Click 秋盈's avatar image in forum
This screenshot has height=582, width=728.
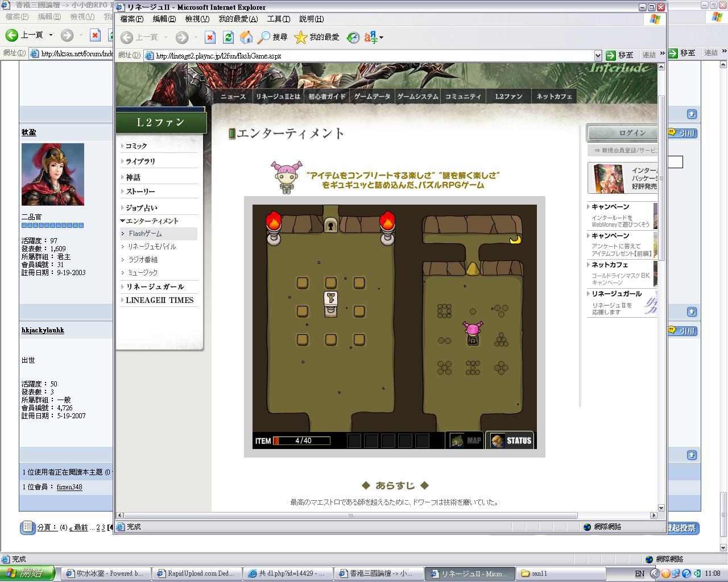point(53,174)
